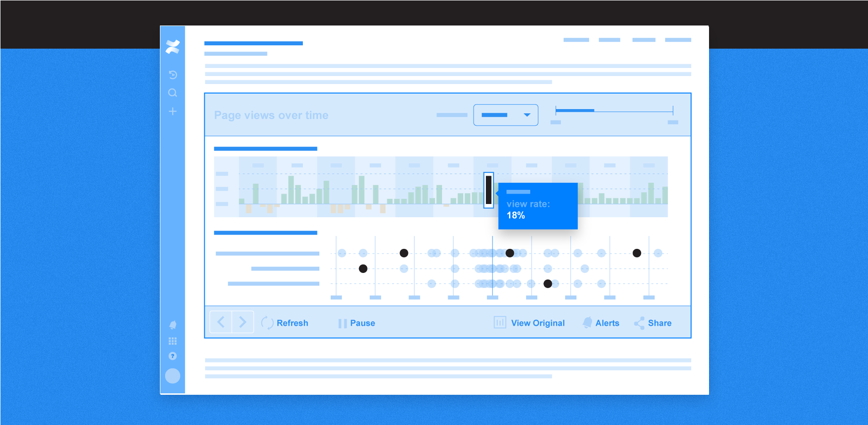Open the dropdown in Page views header
Screen dimensions: 868x425
pyautogui.click(x=506, y=115)
